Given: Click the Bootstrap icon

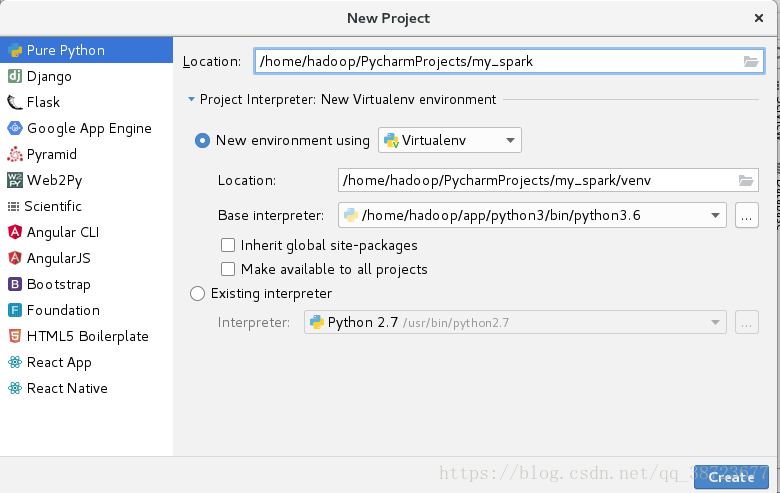Looking at the screenshot, I should (15, 284).
